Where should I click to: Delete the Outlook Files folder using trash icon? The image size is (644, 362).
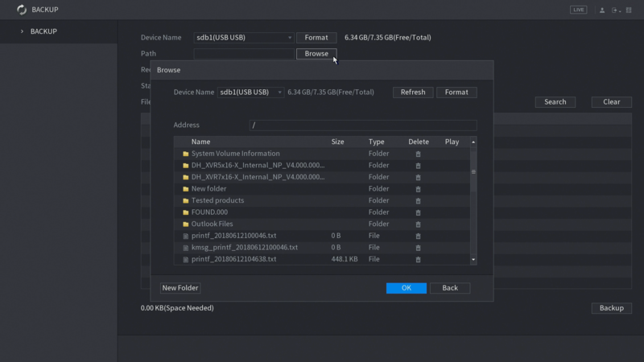pos(418,224)
